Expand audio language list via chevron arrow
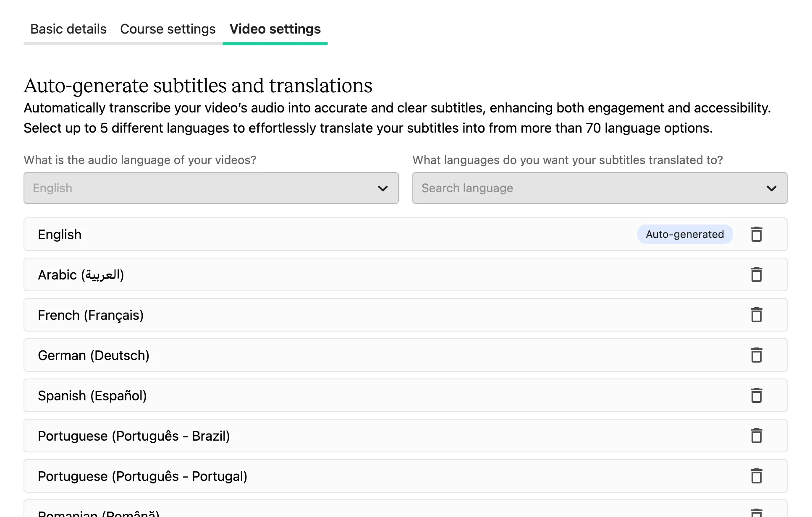This screenshot has width=812, height=517. click(x=382, y=188)
